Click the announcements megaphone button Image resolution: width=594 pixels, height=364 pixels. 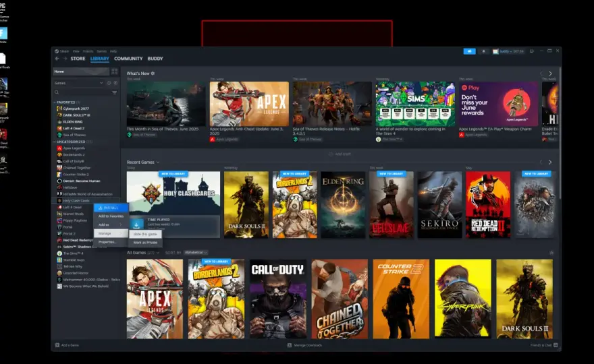click(x=469, y=51)
